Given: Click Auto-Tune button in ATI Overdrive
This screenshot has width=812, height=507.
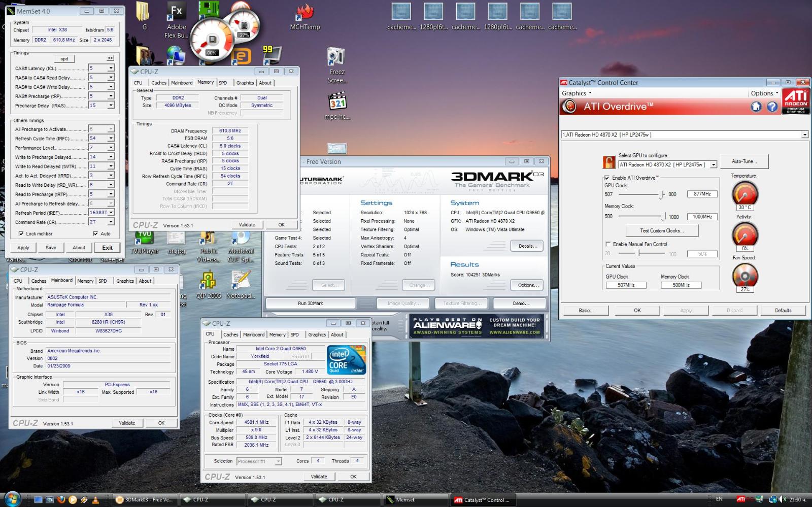Looking at the screenshot, I should point(744,161).
